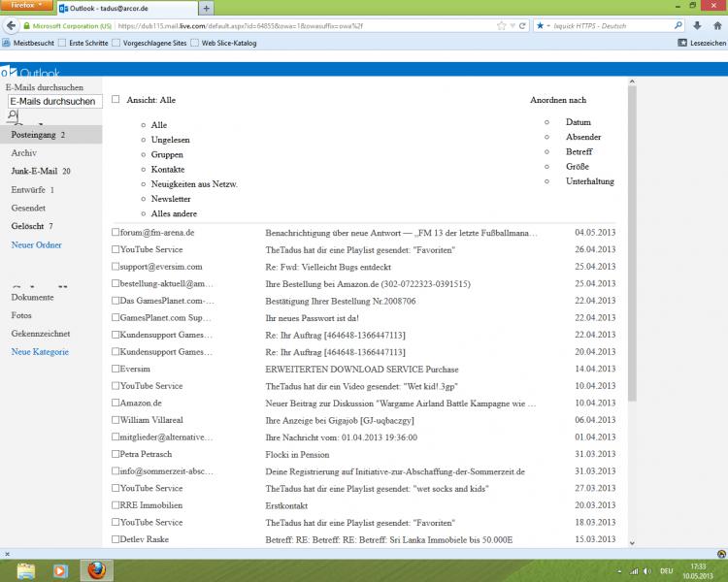This screenshot has width=728, height=582.
Task: Check the support@eversim.com message checkbox
Action: [116, 267]
